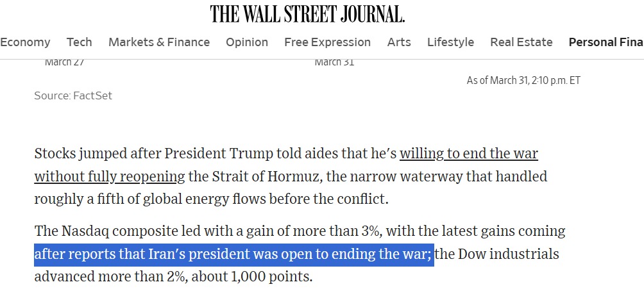
Task: Click the "As of March 31" timestamp
Action: coord(523,81)
